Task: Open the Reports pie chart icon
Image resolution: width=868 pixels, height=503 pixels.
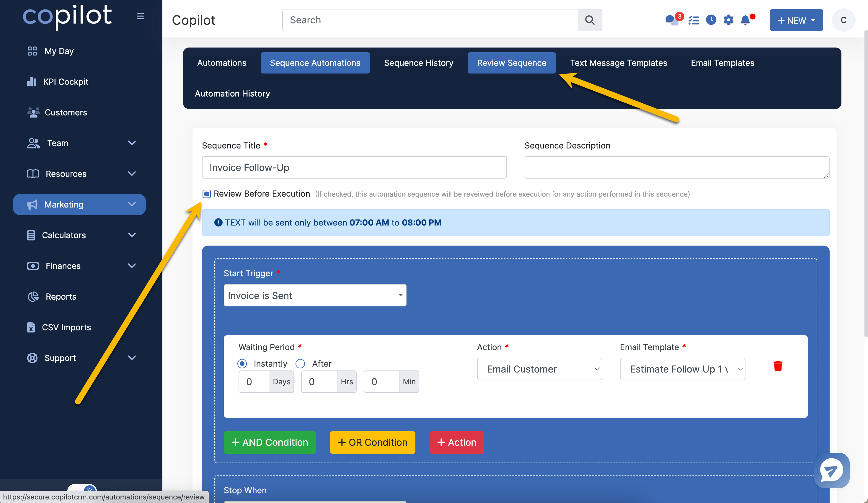Action: click(33, 296)
